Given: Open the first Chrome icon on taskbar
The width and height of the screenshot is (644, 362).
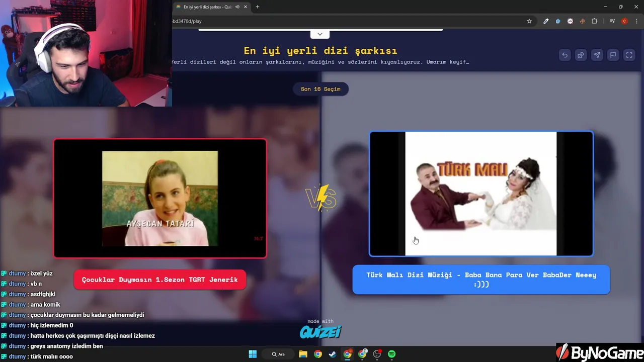Looking at the screenshot, I should pyautogui.click(x=318, y=354).
